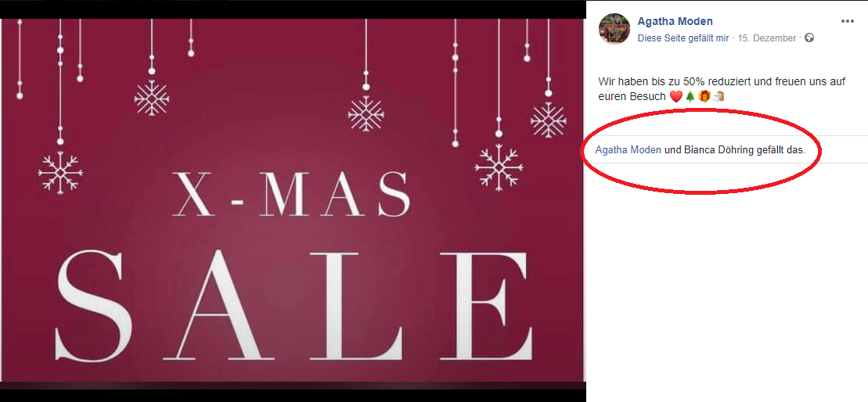Click the X-MAS lettering in the photo
This screenshot has height=402, width=868.
292,193
